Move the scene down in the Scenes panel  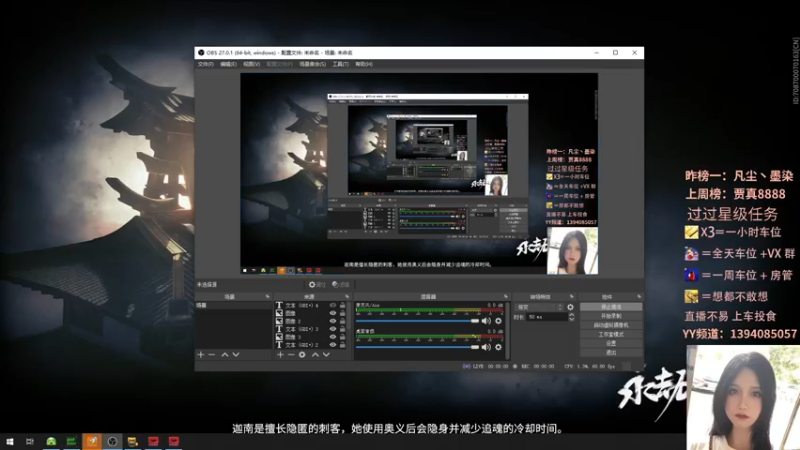coord(236,355)
